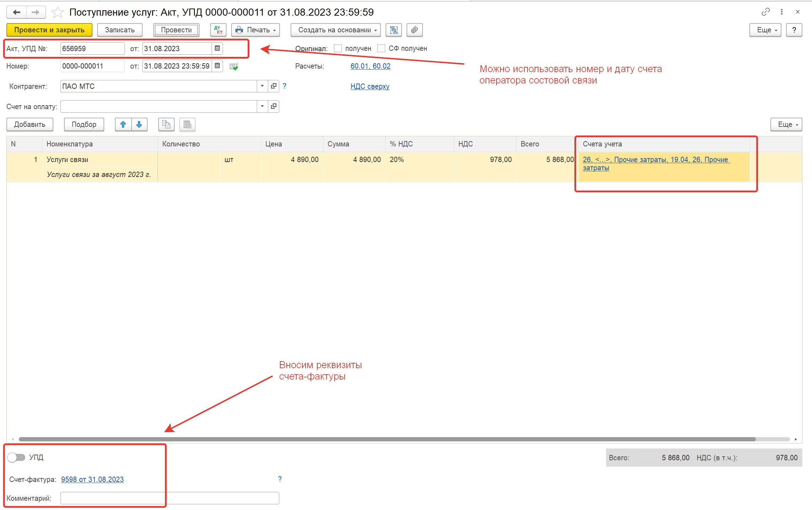This screenshot has width=812, height=510.
Task: Click the question mark near Счет-фактура
Action: pos(280,479)
